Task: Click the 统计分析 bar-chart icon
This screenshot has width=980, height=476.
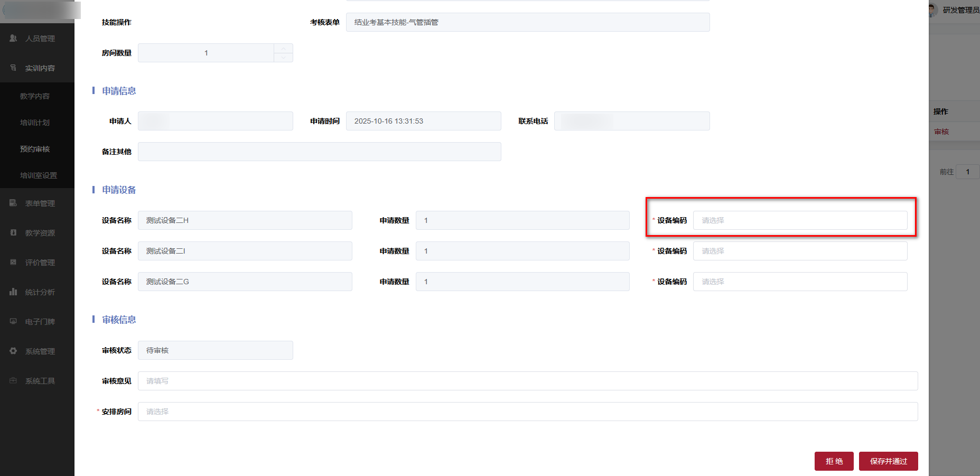Action: point(13,292)
